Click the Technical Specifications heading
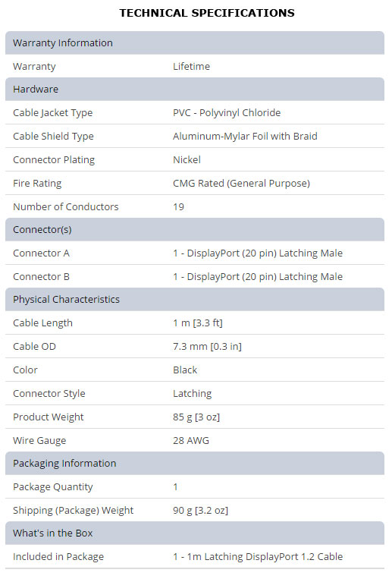Screen dimensions: 392x579 [207, 13]
